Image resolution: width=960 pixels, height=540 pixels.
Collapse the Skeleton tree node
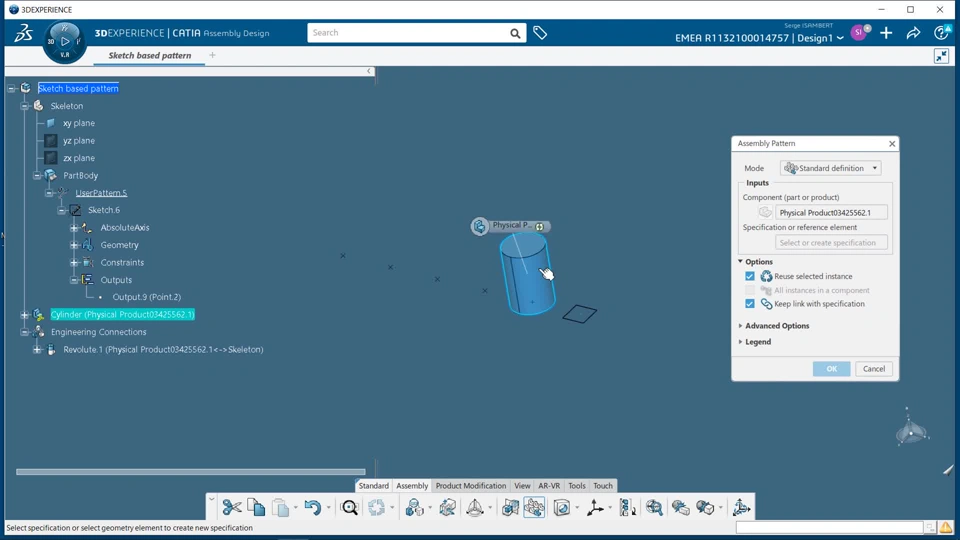pos(24,106)
